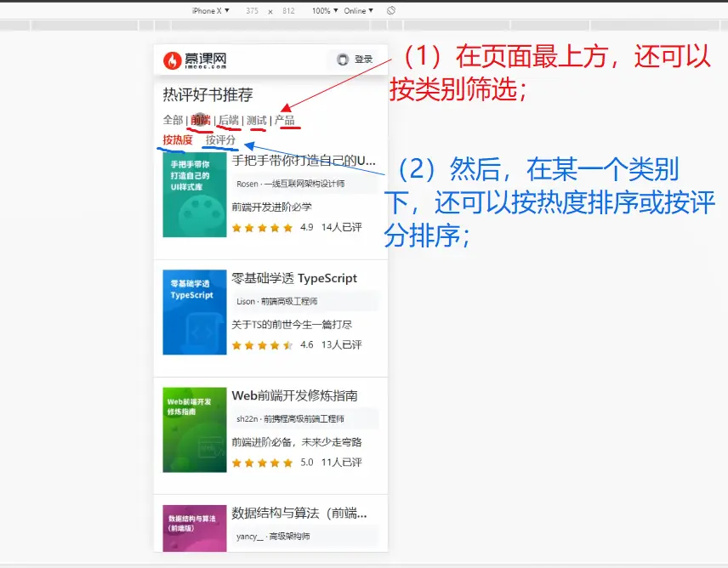Click the viewport width field showing 375
Viewport: 728px width, 568px height.
click(x=252, y=11)
